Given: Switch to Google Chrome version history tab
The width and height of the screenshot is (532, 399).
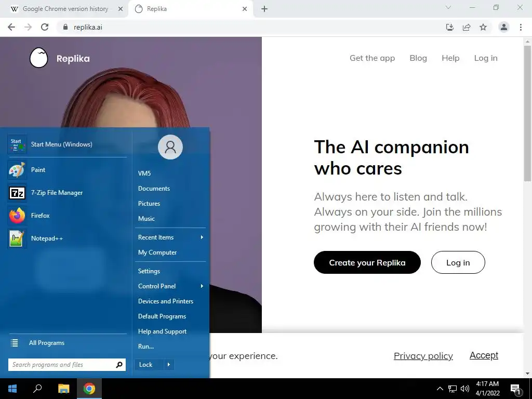Looking at the screenshot, I should 64,9.
